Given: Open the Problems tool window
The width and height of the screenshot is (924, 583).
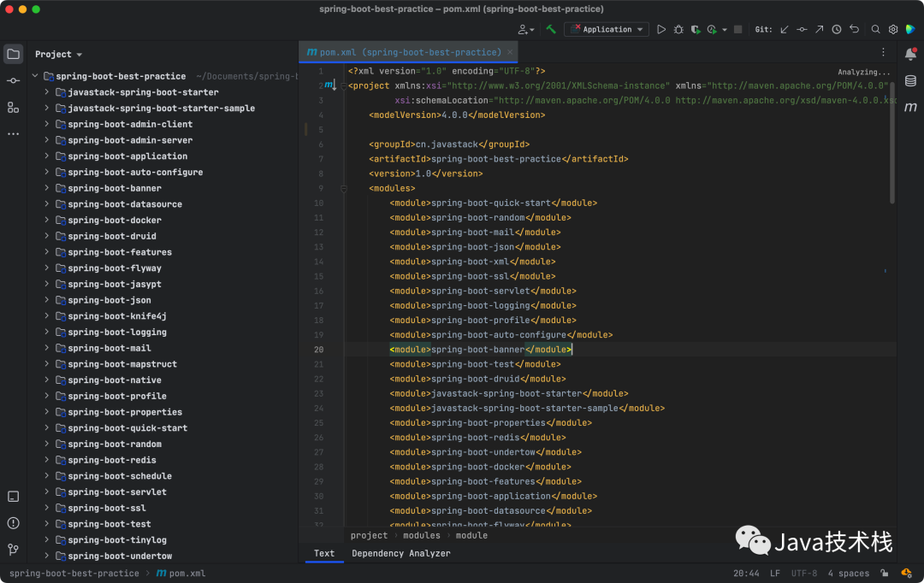Looking at the screenshot, I should coord(13,523).
